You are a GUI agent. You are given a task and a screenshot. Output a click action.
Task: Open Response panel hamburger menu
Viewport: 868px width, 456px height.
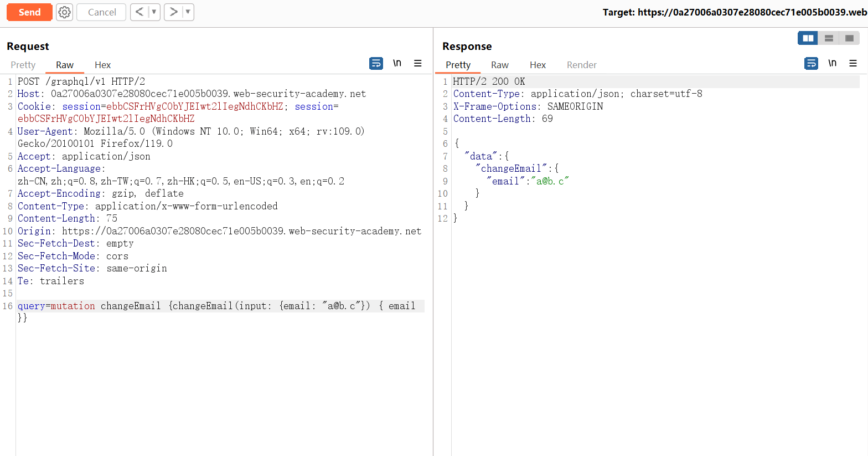[853, 64]
